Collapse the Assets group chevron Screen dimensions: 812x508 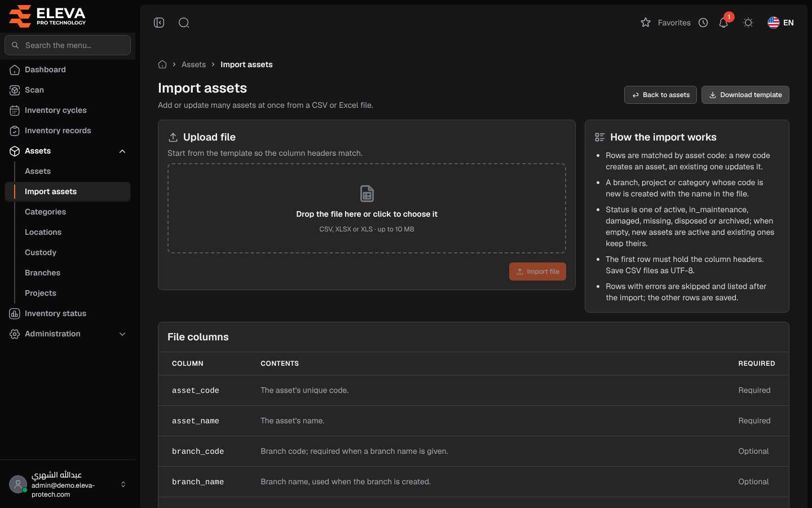122,151
